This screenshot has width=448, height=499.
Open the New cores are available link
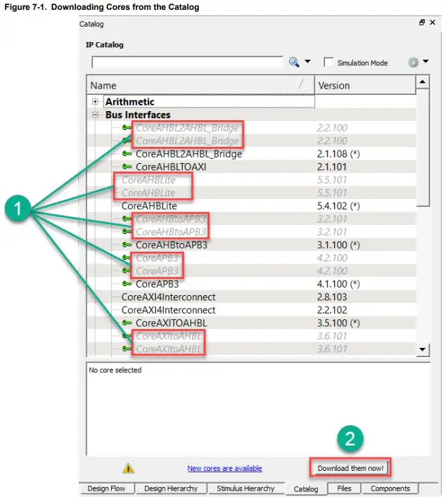[x=225, y=468]
